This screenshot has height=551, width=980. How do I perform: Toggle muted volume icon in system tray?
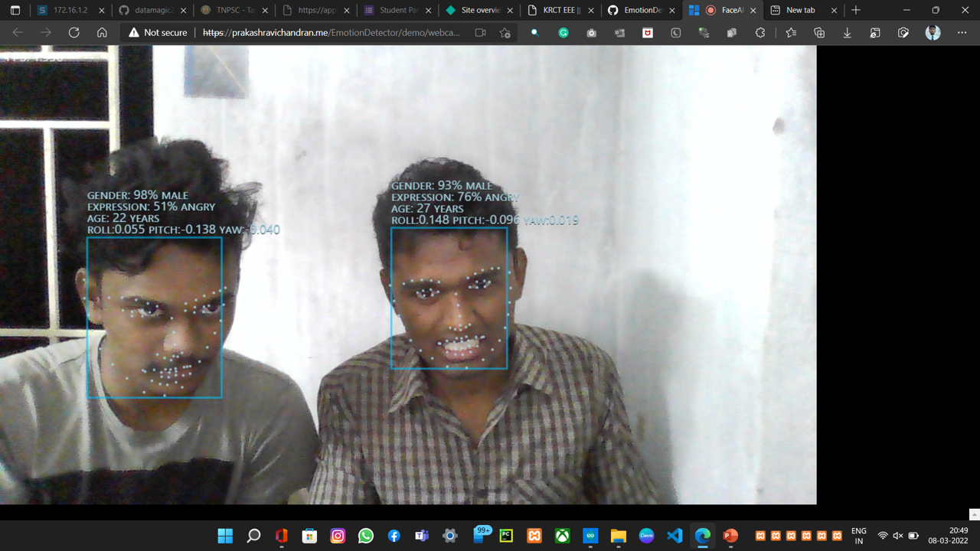pyautogui.click(x=898, y=536)
